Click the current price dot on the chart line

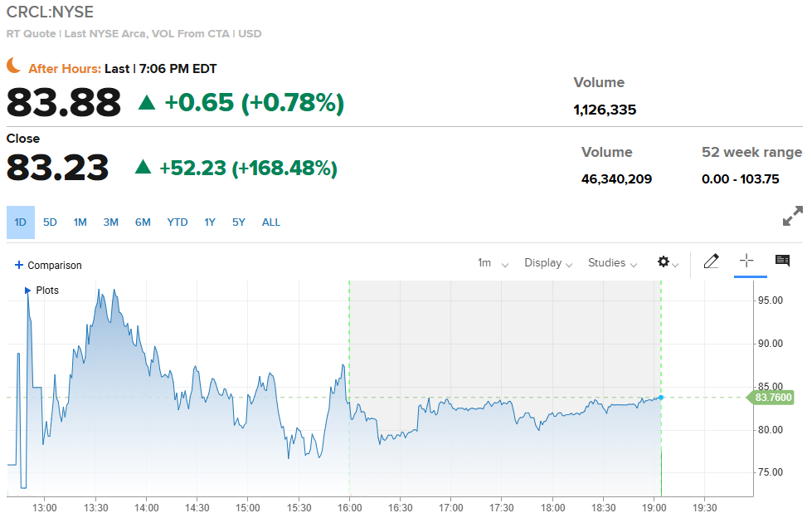pyautogui.click(x=661, y=397)
